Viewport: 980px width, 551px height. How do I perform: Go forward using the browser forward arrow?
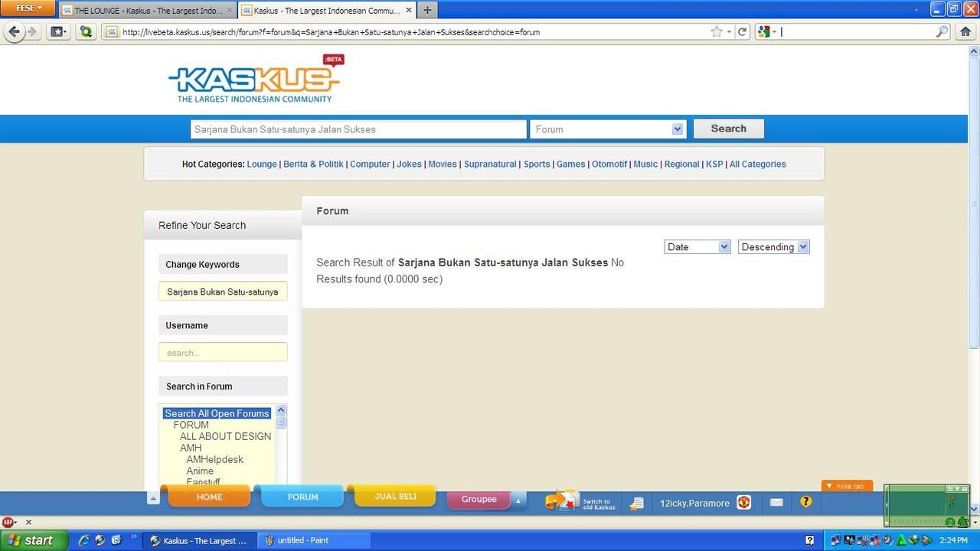pyautogui.click(x=32, y=31)
